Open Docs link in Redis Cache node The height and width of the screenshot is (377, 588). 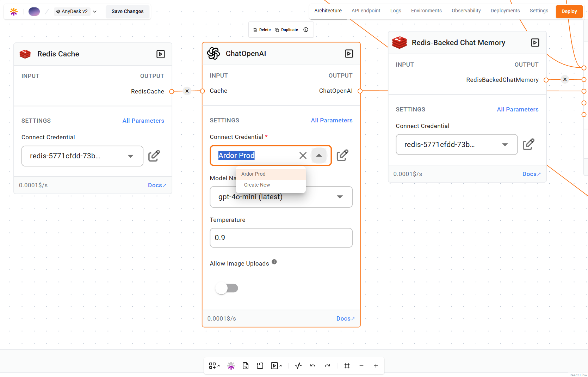pyautogui.click(x=157, y=185)
